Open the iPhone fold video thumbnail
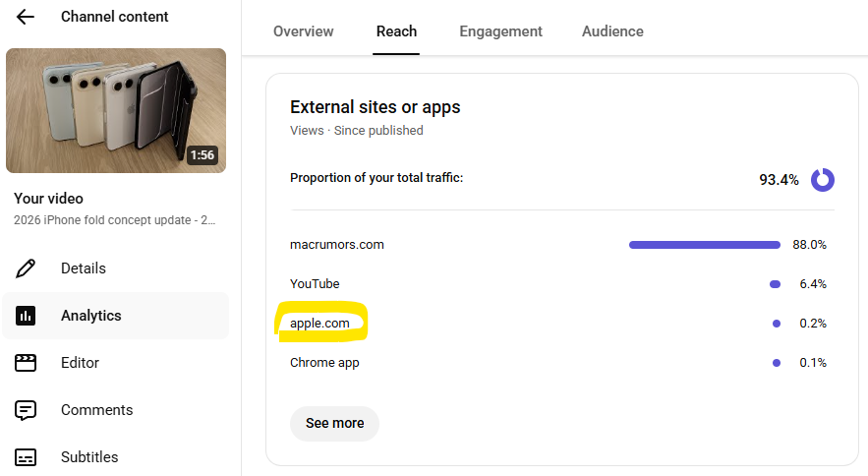868x476 pixels. [x=116, y=111]
